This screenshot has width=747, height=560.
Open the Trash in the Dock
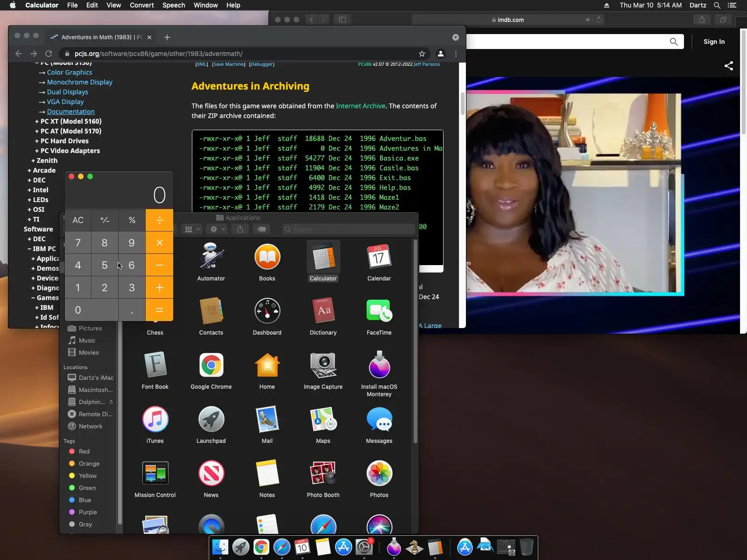point(526,547)
